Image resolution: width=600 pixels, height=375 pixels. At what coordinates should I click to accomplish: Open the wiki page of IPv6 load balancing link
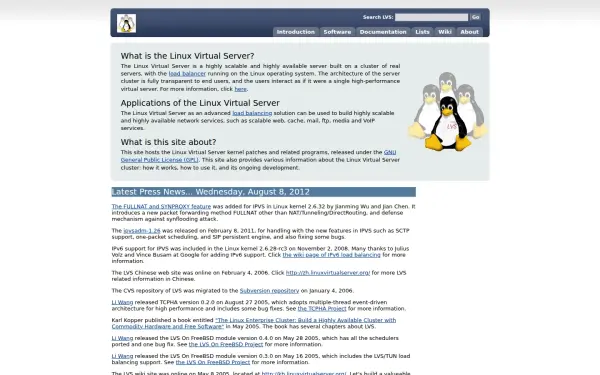[x=331, y=255]
